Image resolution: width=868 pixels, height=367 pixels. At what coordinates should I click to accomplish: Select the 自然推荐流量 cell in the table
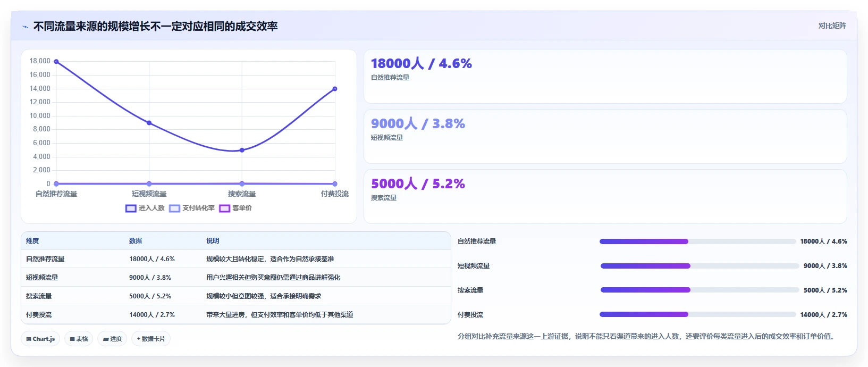(x=45, y=259)
